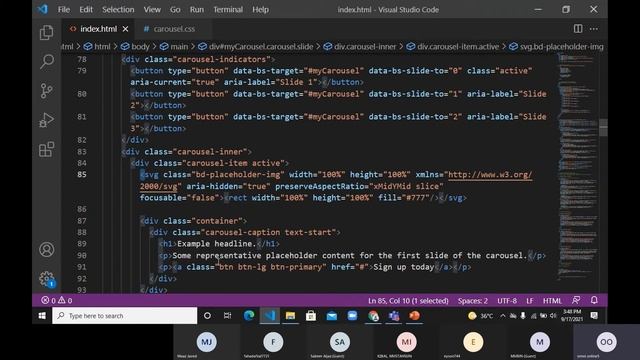Change indentation via Spaces: 2
Viewport: 640px width, 360px height.
click(x=473, y=301)
